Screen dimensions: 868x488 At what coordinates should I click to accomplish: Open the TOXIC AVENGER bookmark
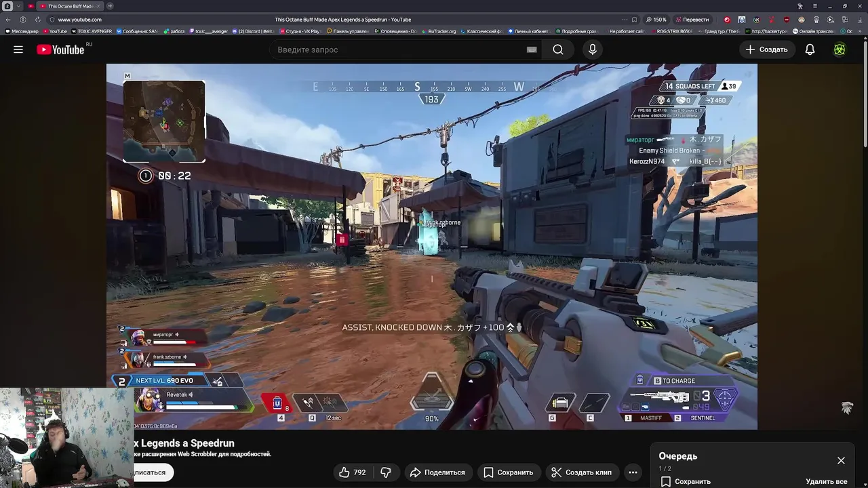pyautogui.click(x=92, y=31)
